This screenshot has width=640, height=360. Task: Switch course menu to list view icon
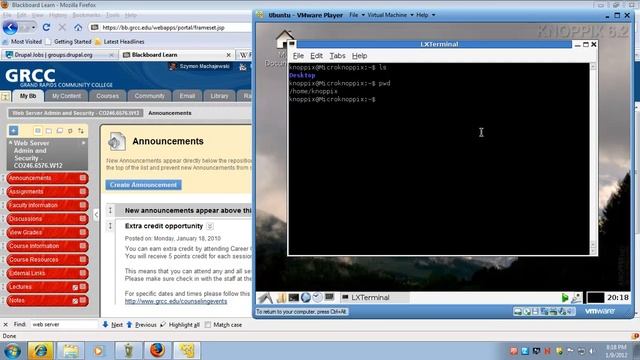pos(38,131)
